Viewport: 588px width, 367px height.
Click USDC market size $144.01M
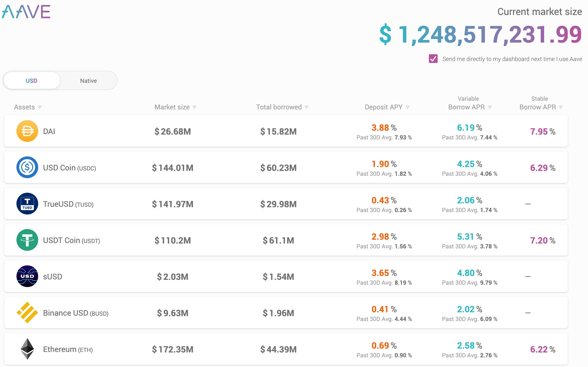tap(173, 168)
